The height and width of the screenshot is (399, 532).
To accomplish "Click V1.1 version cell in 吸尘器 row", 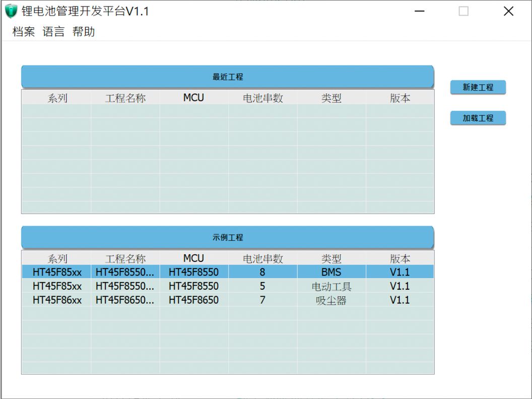I will point(400,300).
